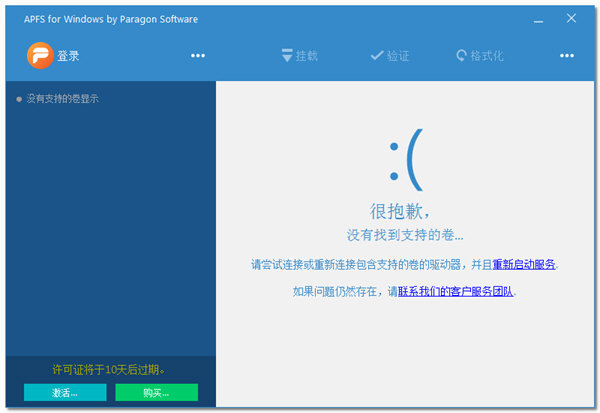Viewport: 600px width, 413px height.
Task: Open the 登录 login link
Action: coord(68,56)
